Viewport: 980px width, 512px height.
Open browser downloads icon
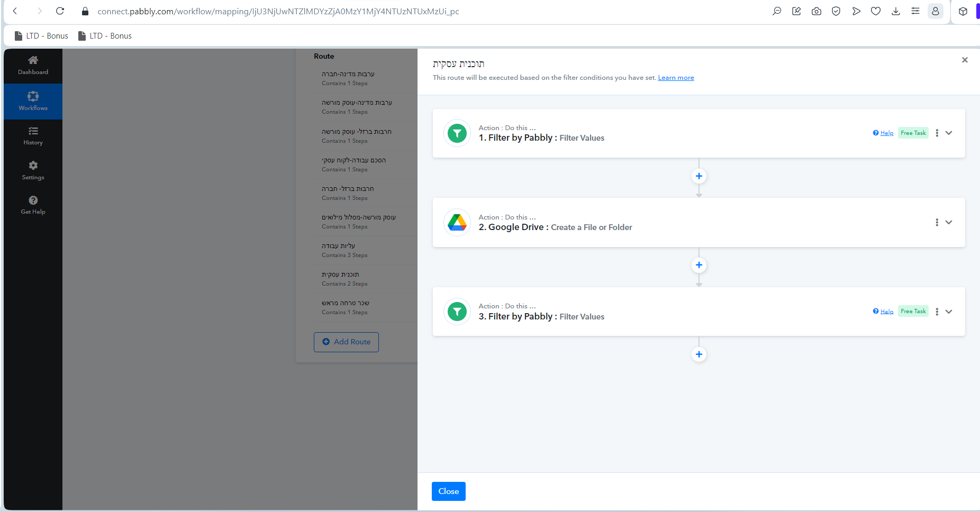tap(896, 11)
